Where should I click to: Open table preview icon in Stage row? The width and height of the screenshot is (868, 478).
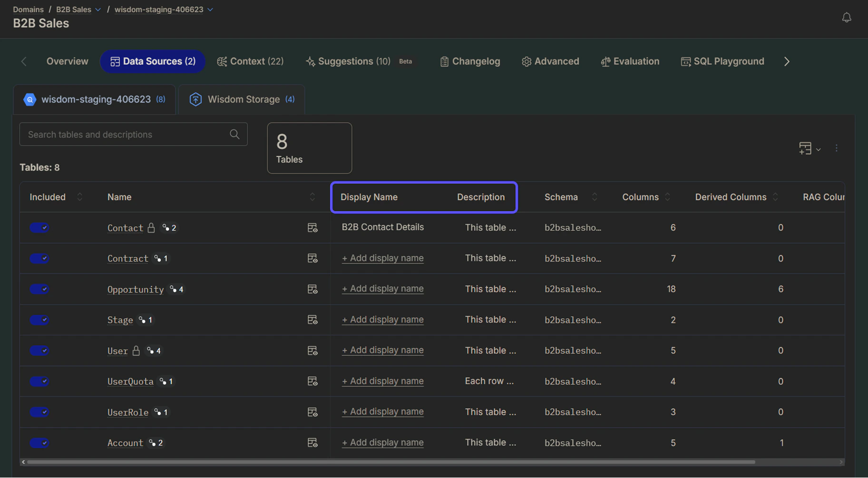click(x=312, y=320)
